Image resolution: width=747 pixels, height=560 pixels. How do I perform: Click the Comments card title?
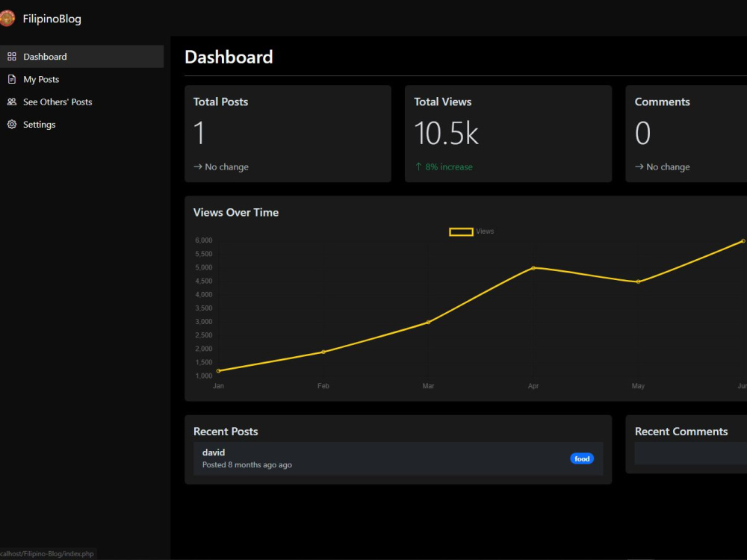coord(662,102)
